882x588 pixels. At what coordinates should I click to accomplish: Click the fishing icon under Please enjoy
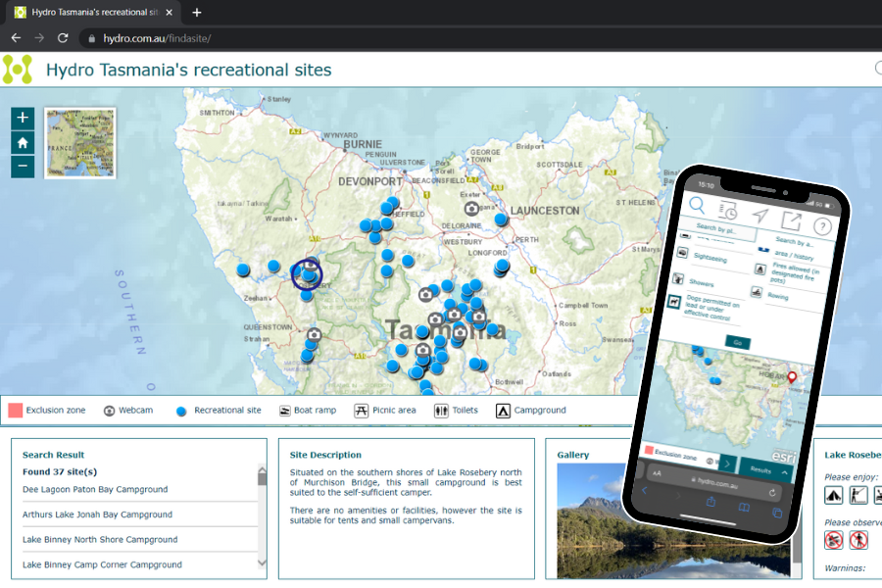[x=858, y=495]
